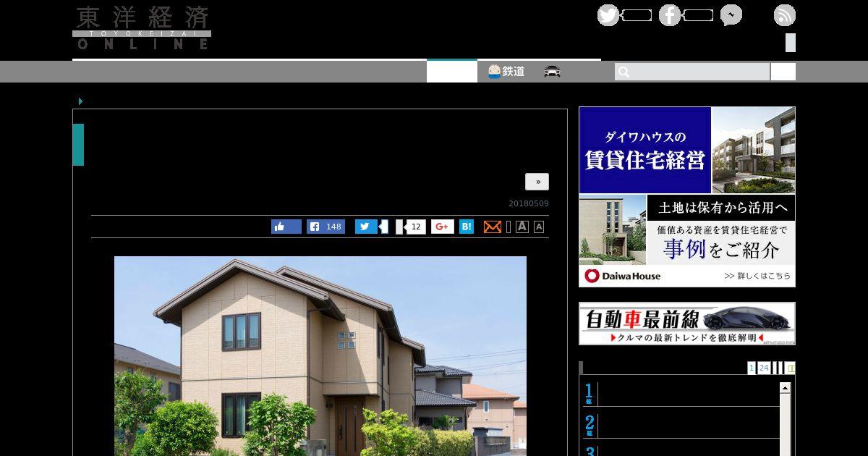Click the breadcrumb arrow above article

(x=80, y=101)
